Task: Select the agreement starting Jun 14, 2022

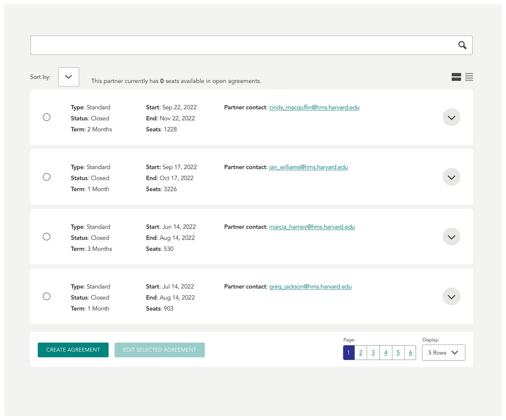Action: (47, 236)
